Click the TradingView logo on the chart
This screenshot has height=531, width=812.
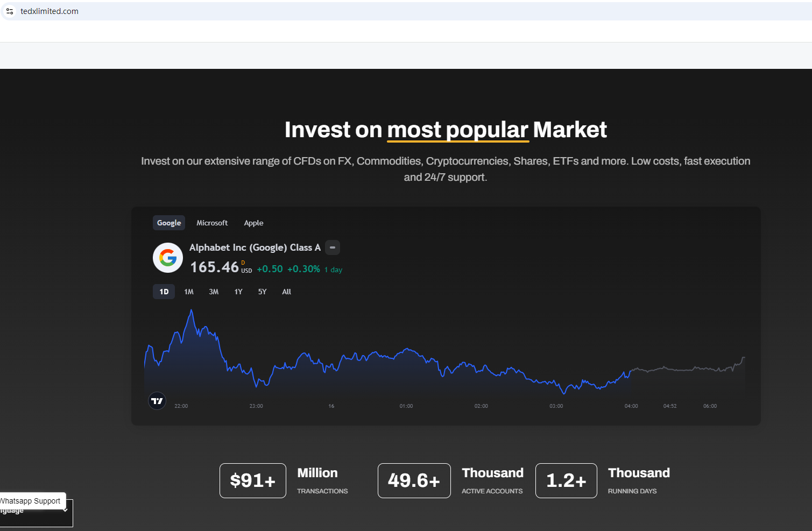(157, 401)
